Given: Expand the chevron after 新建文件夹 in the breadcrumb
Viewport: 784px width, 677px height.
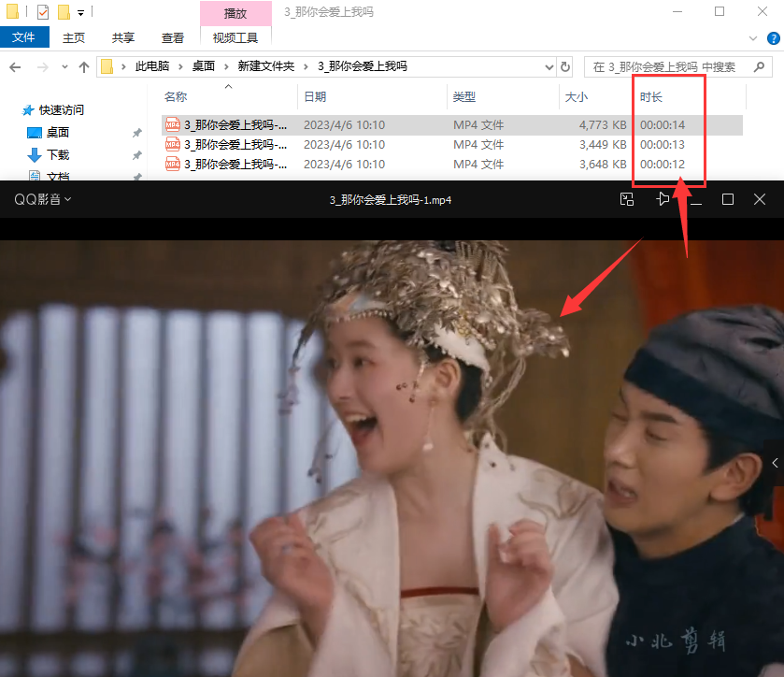Looking at the screenshot, I should click(x=306, y=66).
